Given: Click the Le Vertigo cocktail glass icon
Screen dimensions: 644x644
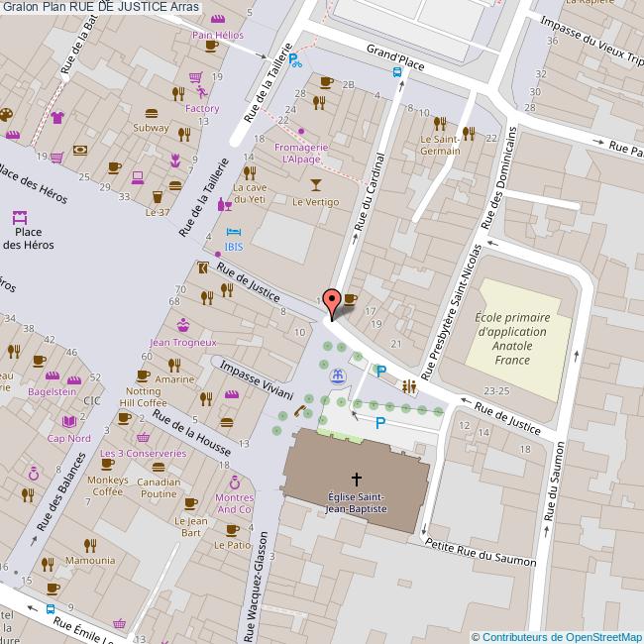Looking at the screenshot, I should click(x=315, y=184).
